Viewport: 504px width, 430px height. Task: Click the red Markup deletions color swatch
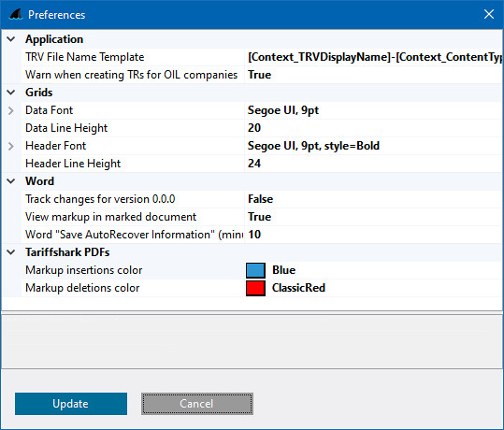click(255, 288)
